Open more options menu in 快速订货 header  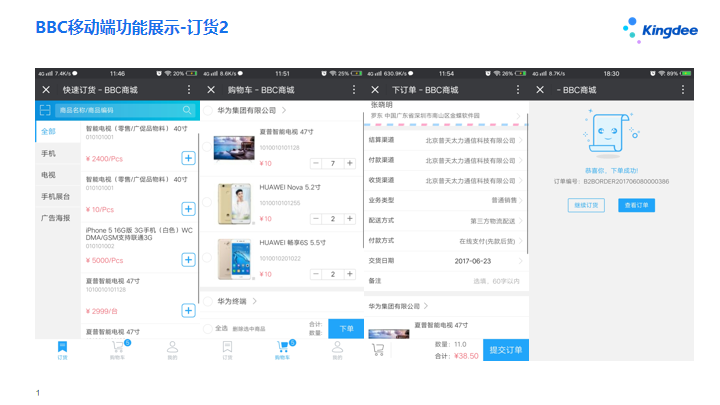(189, 90)
